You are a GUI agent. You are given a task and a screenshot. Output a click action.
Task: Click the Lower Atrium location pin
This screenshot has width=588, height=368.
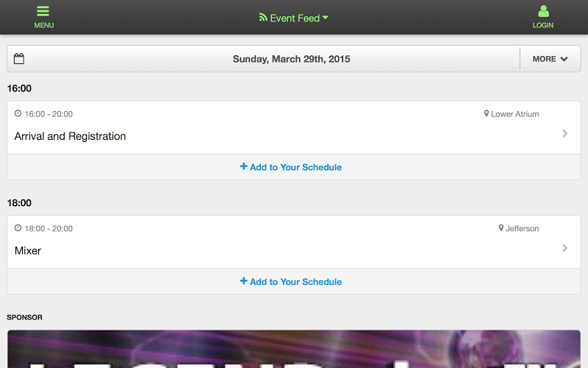[487, 113]
